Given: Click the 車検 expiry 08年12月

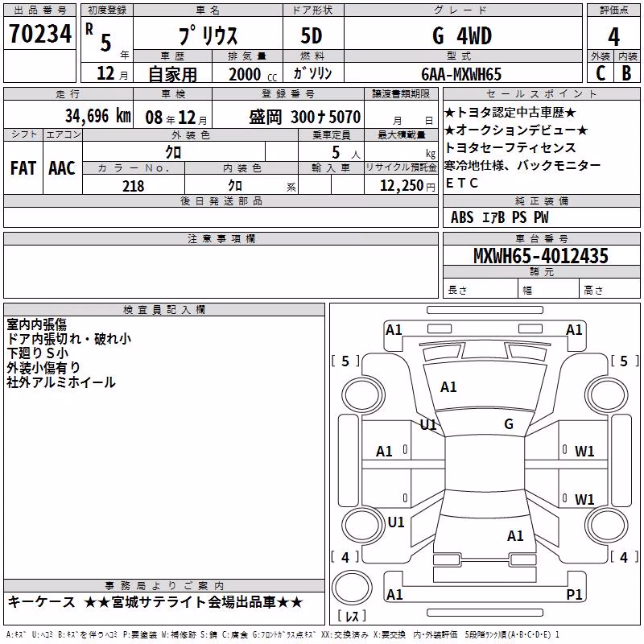Looking at the screenshot, I should pyautogui.click(x=176, y=118).
